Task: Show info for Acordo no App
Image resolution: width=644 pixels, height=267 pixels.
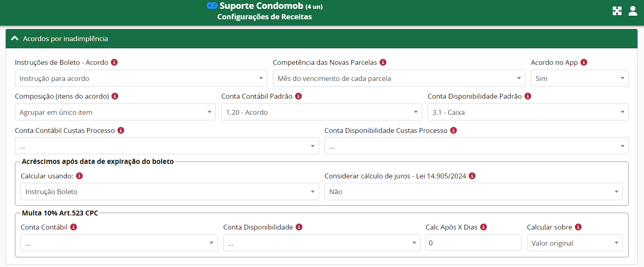Action: coord(584,62)
